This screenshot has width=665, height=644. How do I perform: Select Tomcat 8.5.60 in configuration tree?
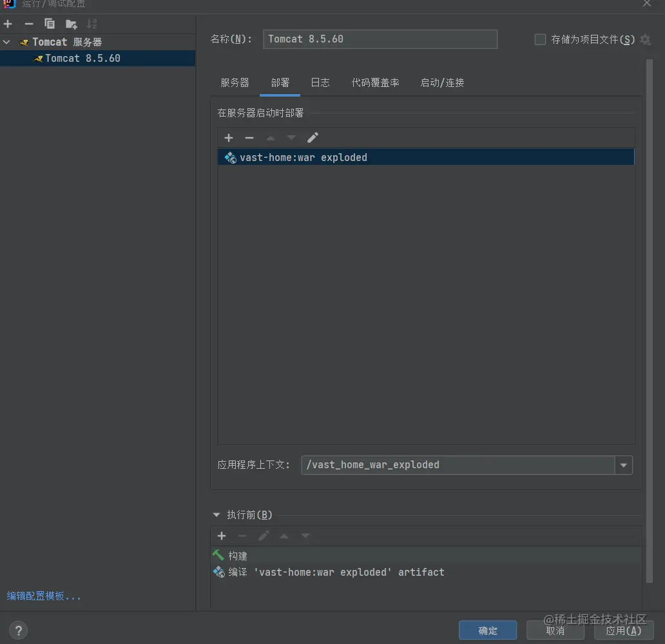coord(97,58)
